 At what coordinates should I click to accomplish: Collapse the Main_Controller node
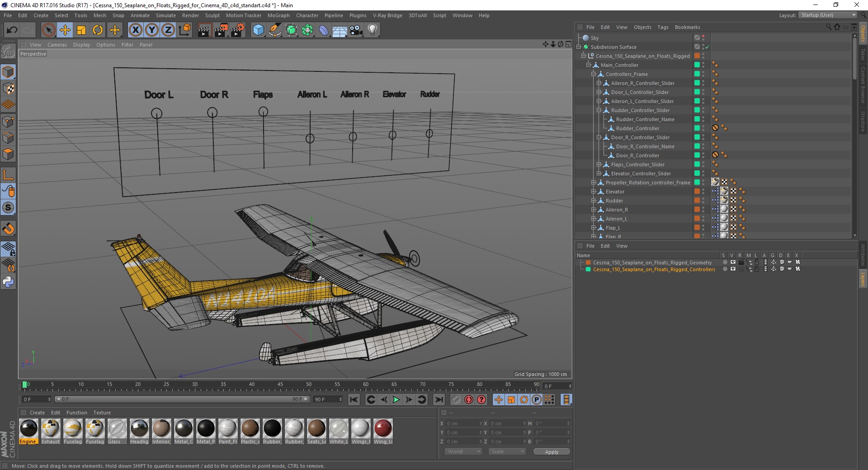(x=589, y=65)
